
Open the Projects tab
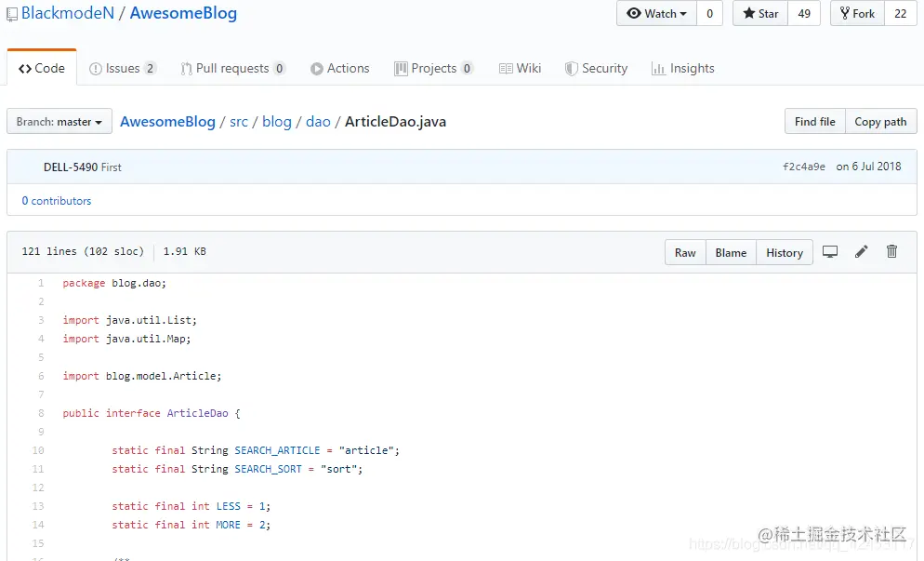pyautogui.click(x=434, y=69)
